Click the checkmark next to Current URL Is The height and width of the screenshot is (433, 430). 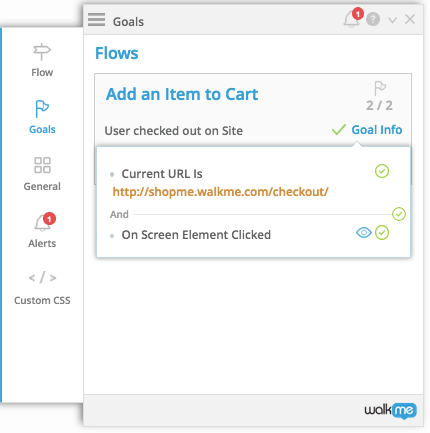(382, 171)
